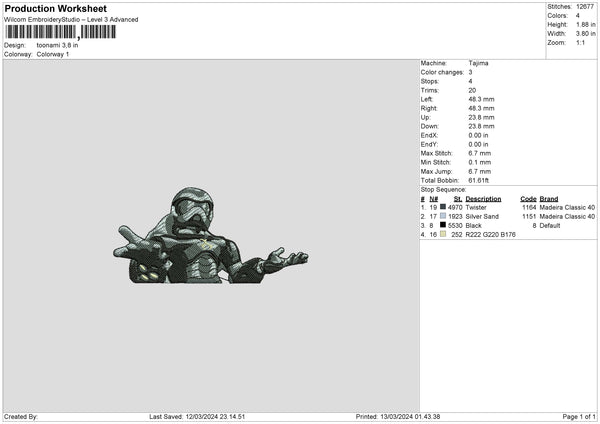
Task: Click the 'Production Worksheet' title
Action: 55,8
